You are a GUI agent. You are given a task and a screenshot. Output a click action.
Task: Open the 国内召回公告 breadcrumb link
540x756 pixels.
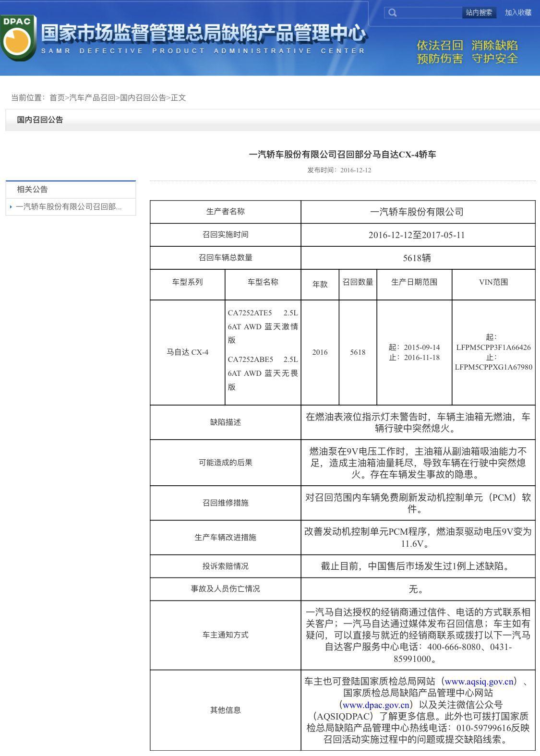tap(143, 97)
